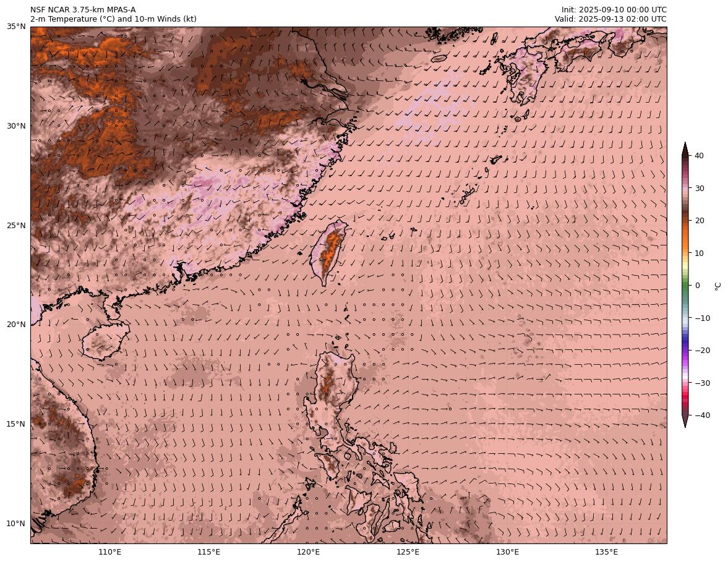Click Luzon island in the Philippines
The image size is (728, 562).
pos(331,396)
